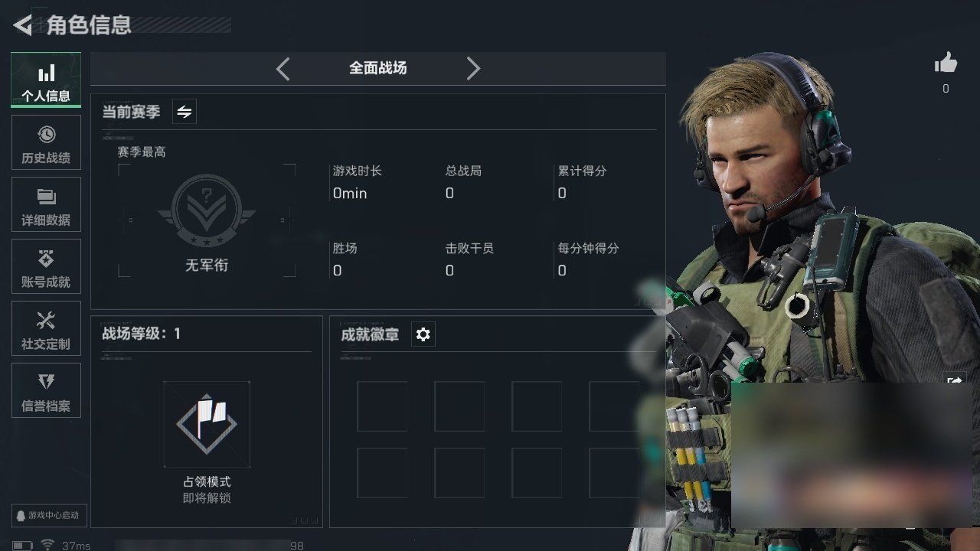The width and height of the screenshot is (980, 551).
Task: Switch to next mode with right chevron
Action: pyautogui.click(x=473, y=69)
